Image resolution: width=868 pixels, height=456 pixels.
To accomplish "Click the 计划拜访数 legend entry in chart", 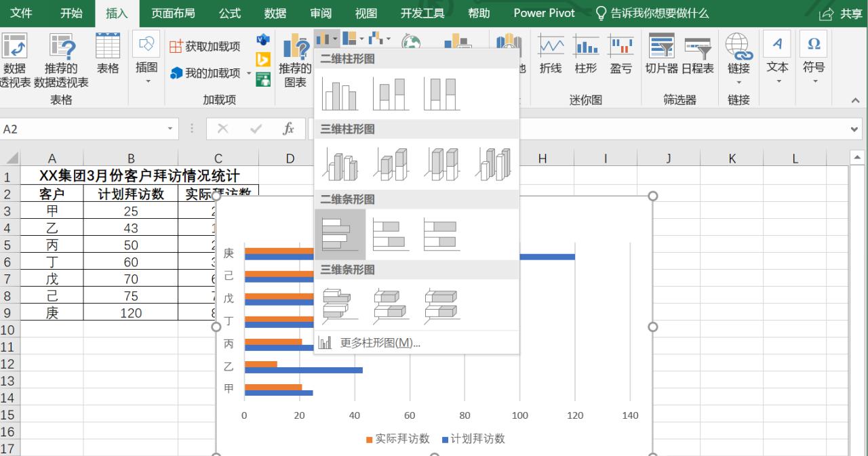I will 473,439.
